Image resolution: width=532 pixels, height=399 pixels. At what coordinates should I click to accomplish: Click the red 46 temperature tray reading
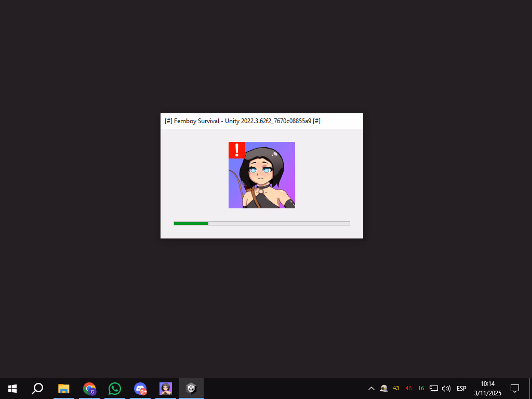click(x=409, y=389)
